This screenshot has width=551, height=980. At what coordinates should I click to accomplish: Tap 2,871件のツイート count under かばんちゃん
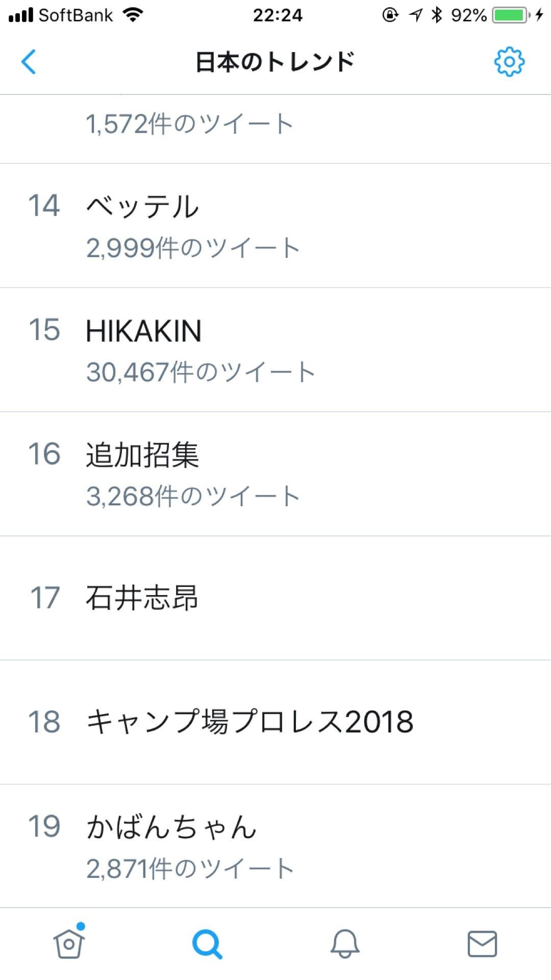coord(190,868)
